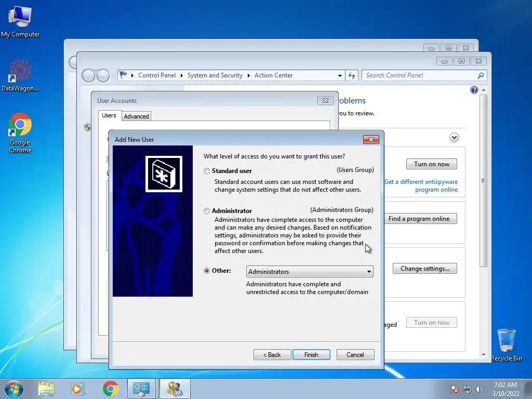Launch Windows Media Player from the taskbar
Image resolution: width=532 pixels, height=399 pixels.
[77, 389]
